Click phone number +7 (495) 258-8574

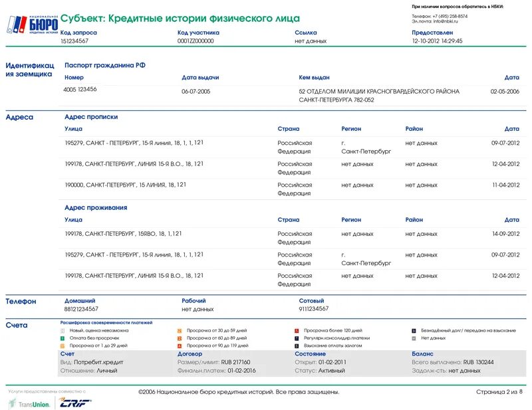click(450, 16)
